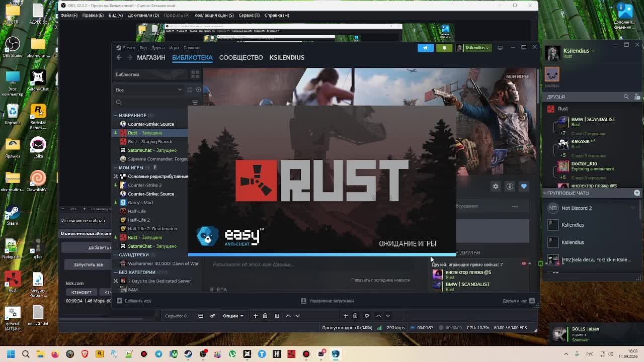Open Steam download manager icon in footer
Screen dimensions: 644x362
point(303,301)
